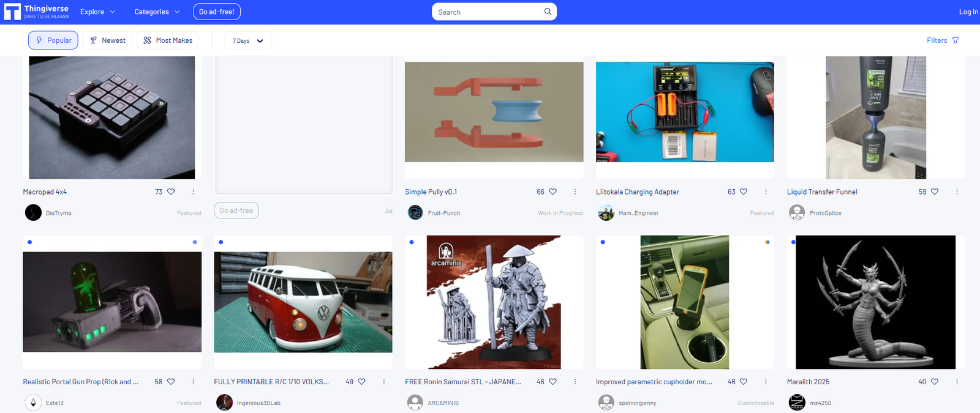Like the R/C 1/10 Volkswagen heart
Screen dimensions: 980x413
pos(361,381)
